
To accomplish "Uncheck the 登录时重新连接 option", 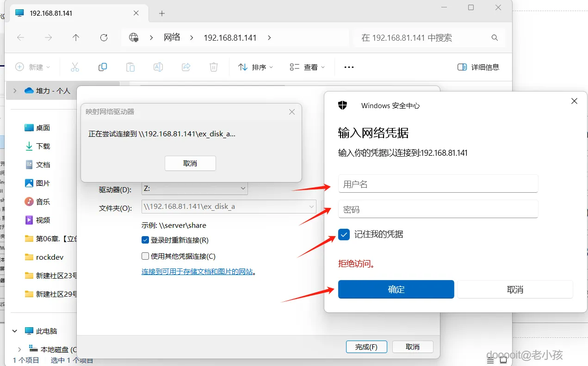I will [x=145, y=240].
